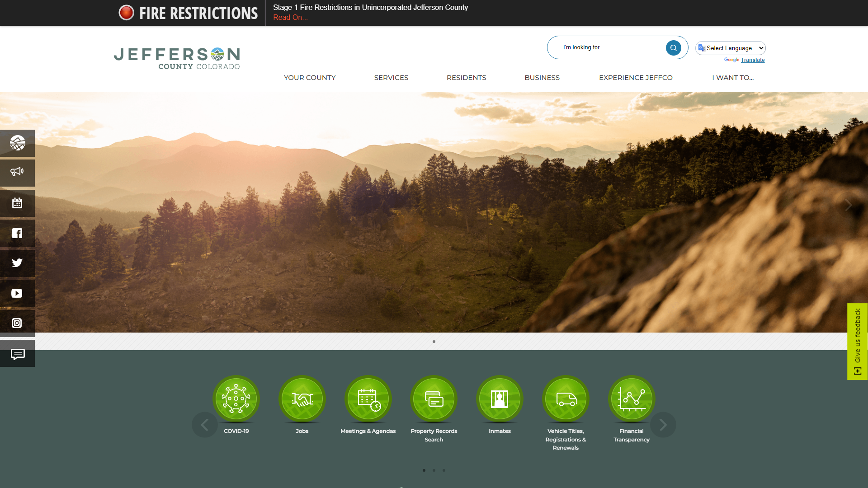Click the COVID-19 information icon

tap(236, 398)
